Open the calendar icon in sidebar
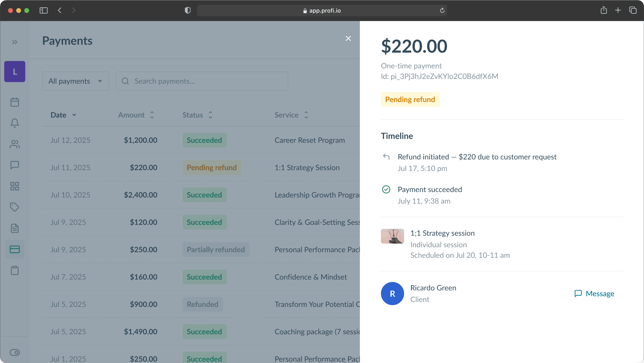The height and width of the screenshot is (363, 644). 15,102
